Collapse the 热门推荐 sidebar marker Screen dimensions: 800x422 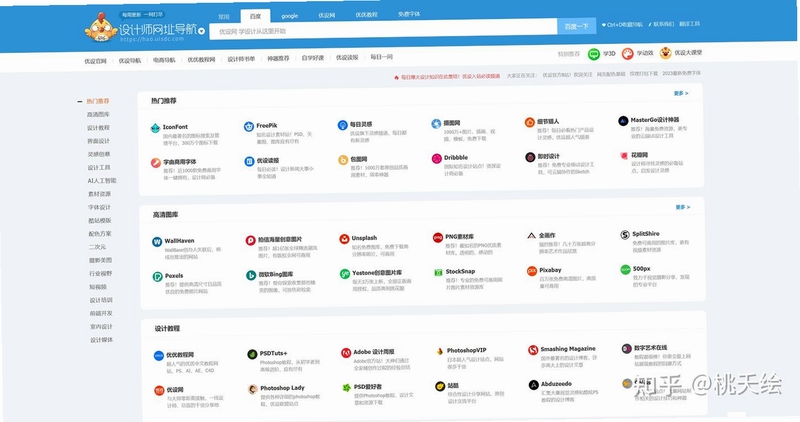pos(80,102)
